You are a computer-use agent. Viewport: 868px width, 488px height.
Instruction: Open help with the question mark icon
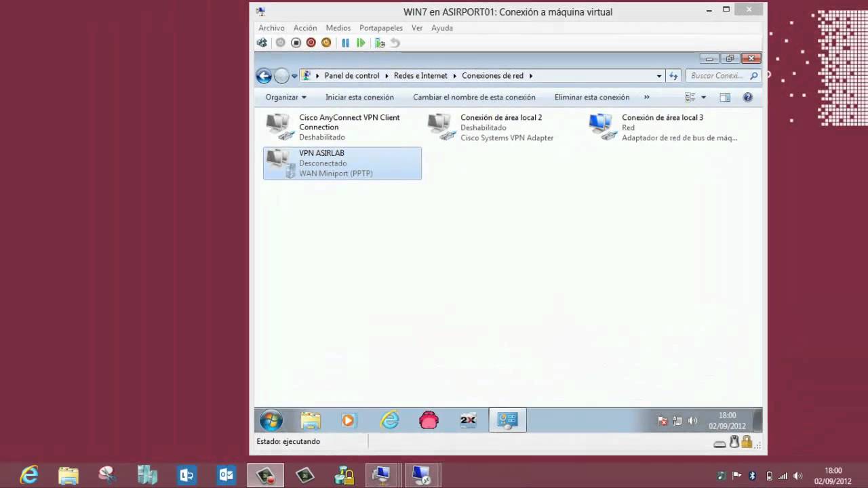click(748, 97)
